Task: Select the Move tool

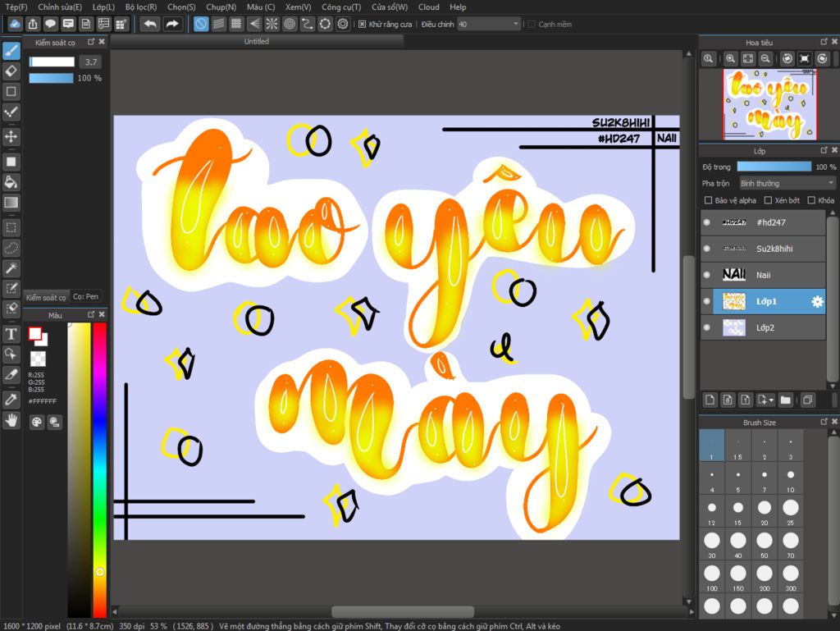Action: pos(11,136)
